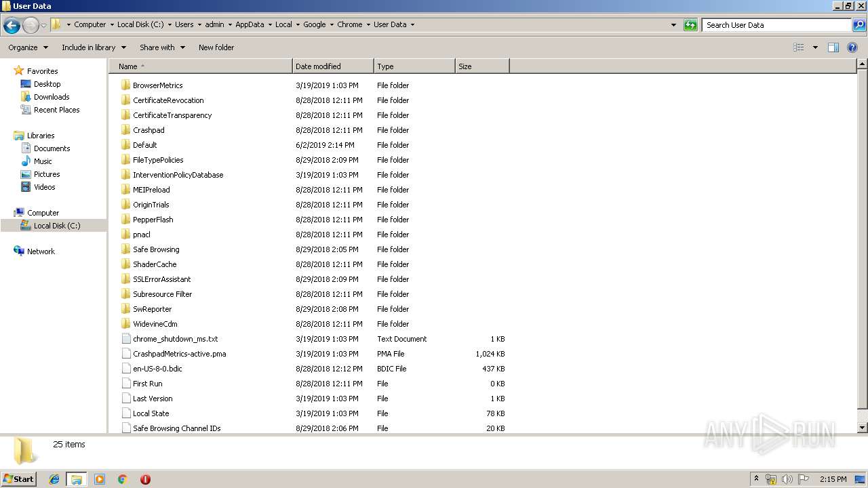
Task: Click the red antivirus icon on taskbar
Action: (x=145, y=479)
